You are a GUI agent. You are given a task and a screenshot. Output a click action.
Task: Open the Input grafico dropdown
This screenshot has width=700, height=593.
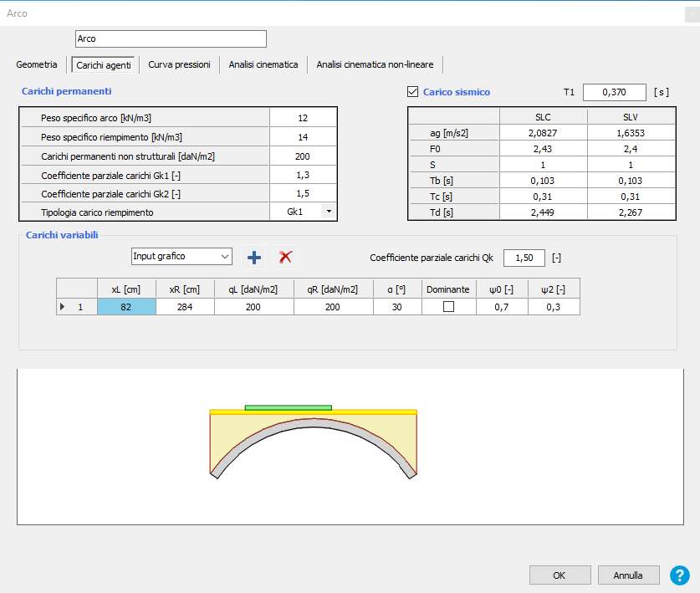pos(181,256)
